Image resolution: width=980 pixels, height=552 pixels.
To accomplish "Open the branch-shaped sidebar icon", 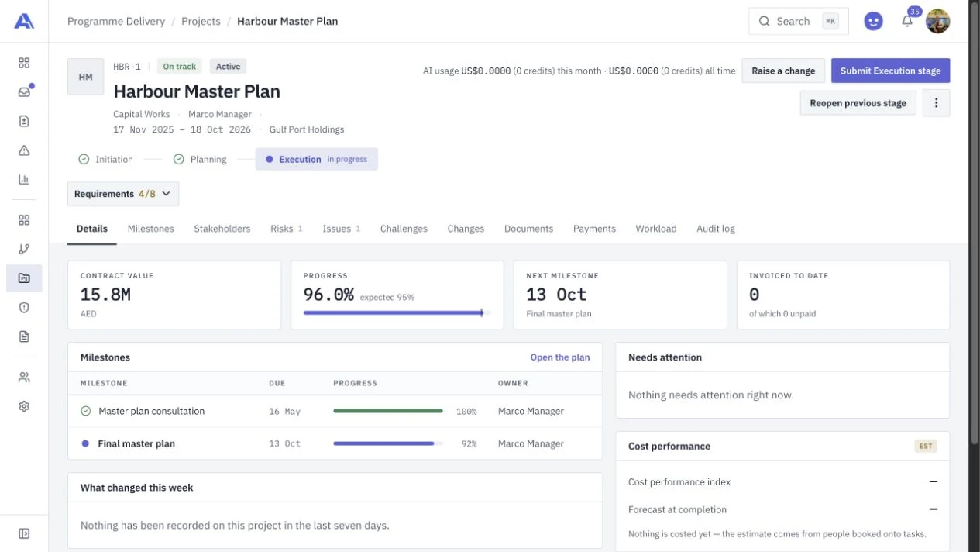I will pos(24,249).
